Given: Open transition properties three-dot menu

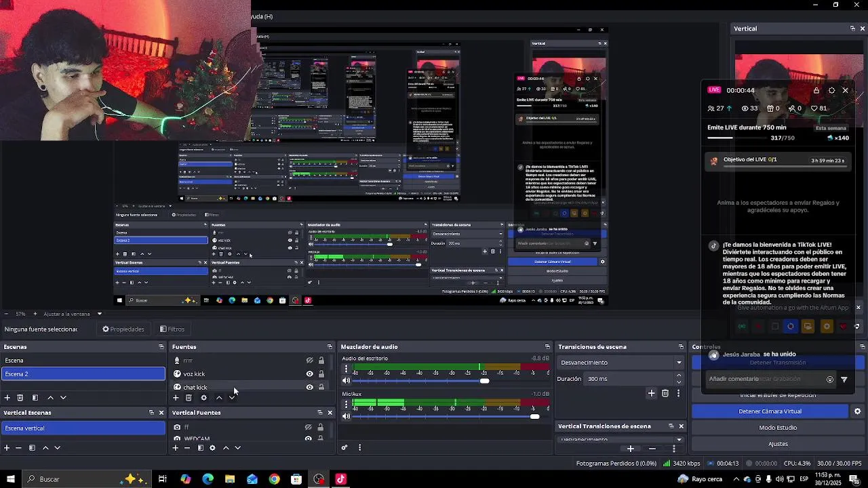Looking at the screenshot, I should (x=678, y=393).
